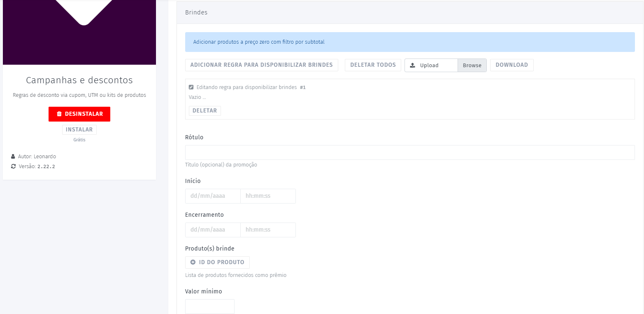This screenshot has width=644, height=314.
Task: Click Adicionar regra para disponibilizar brindes
Action: pyautogui.click(x=261, y=65)
